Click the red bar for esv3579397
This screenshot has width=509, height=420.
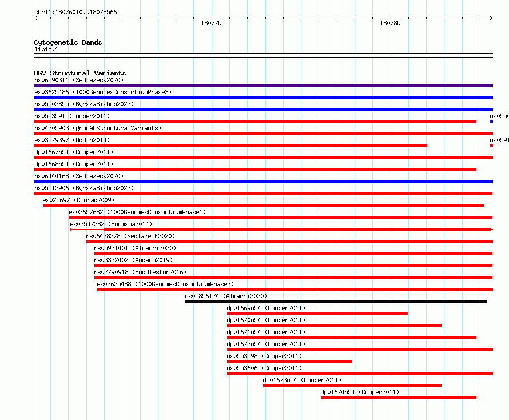(x=230, y=146)
